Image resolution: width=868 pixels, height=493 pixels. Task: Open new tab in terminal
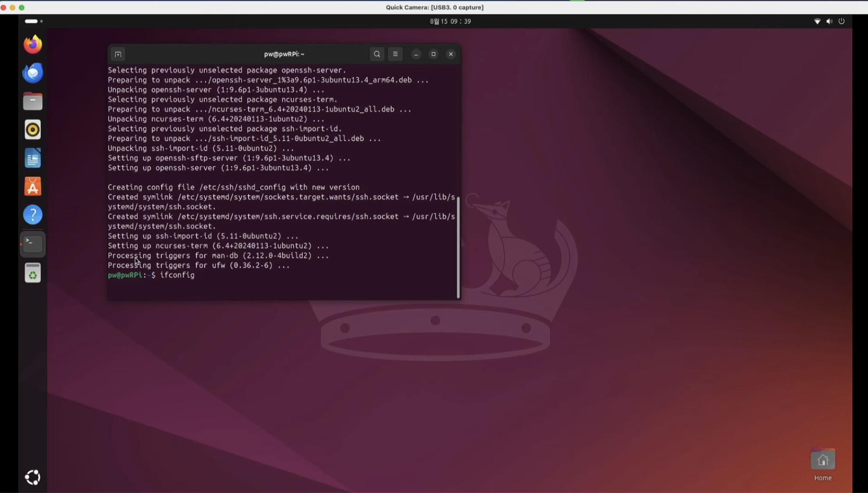click(x=118, y=54)
